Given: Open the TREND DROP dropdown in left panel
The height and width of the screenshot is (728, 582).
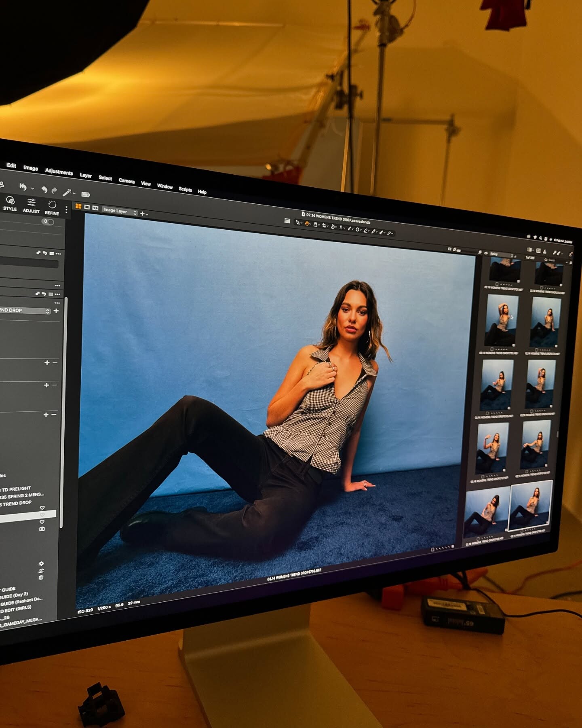Looking at the screenshot, I should coord(25,310).
